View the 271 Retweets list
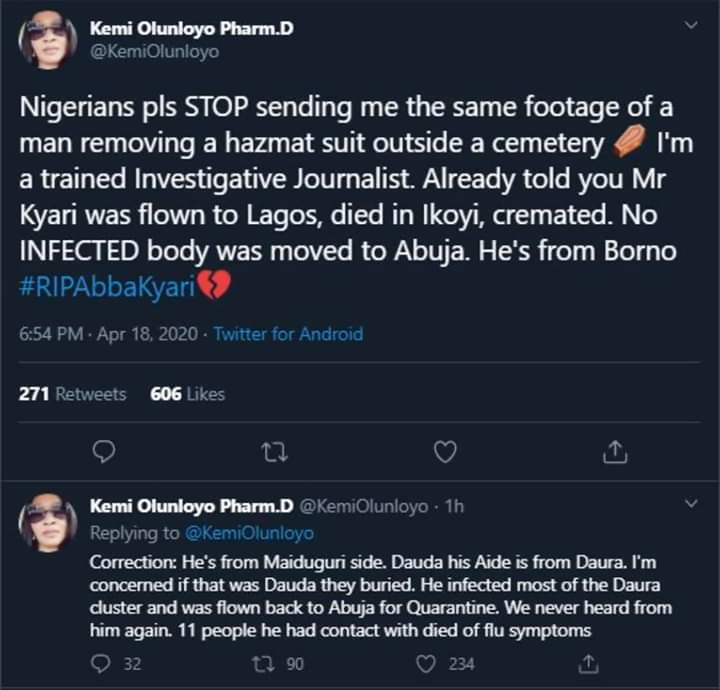This screenshot has height=690, width=720. [x=73, y=394]
